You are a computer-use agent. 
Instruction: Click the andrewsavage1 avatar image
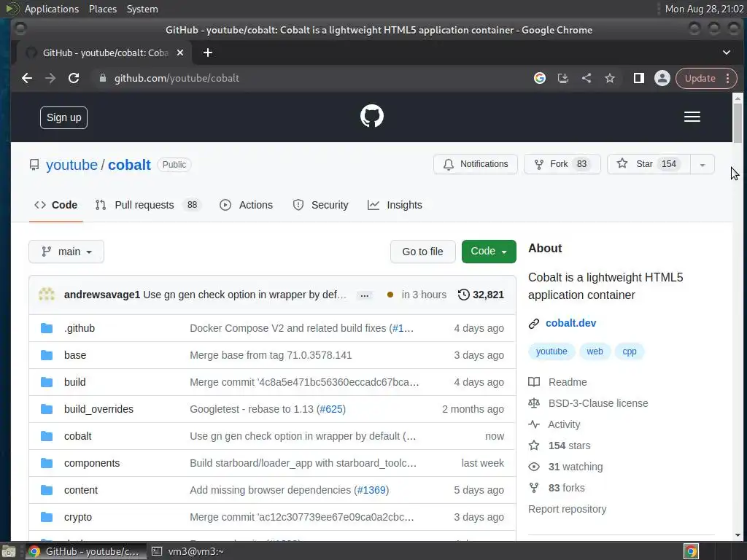click(47, 295)
